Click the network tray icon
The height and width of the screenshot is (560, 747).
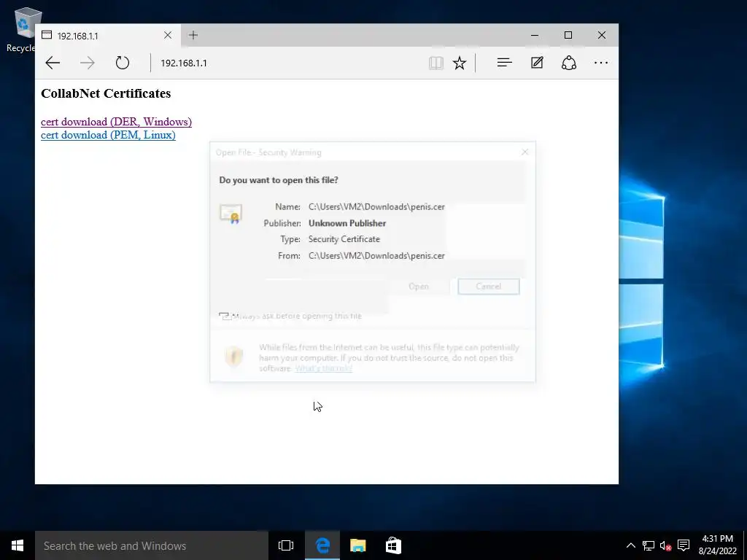pyautogui.click(x=648, y=545)
